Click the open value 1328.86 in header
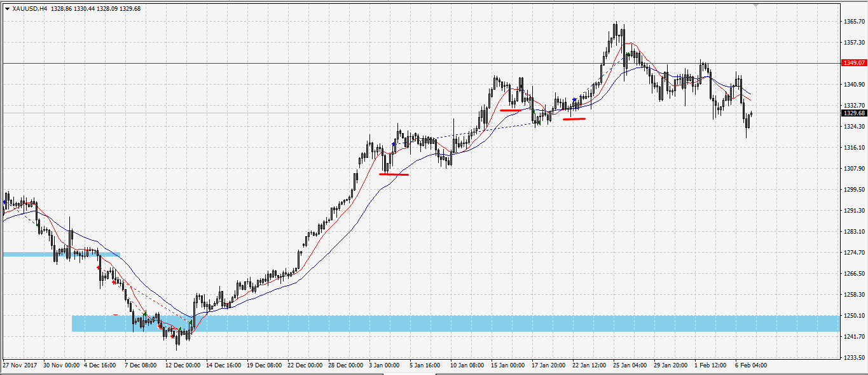The height and width of the screenshot is (375, 868). 60,8
